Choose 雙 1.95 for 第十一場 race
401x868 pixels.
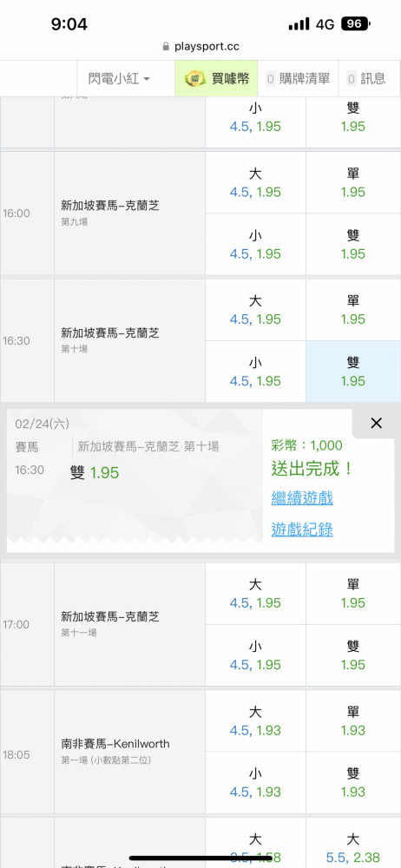(x=353, y=655)
